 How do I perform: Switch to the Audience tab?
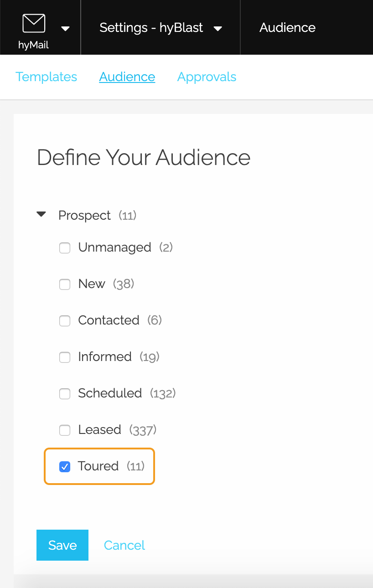pos(127,77)
